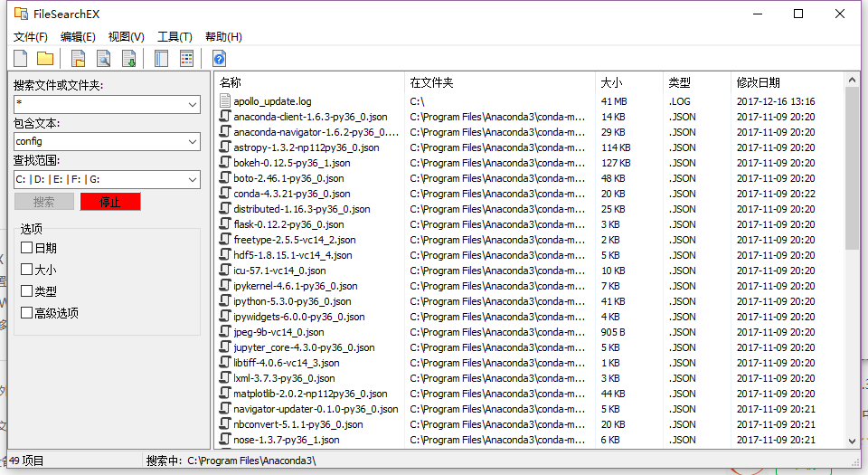Click the icon beside astropy-1.3.2-np112py36_0.json
This screenshot has width=868, height=475.
[x=225, y=147]
